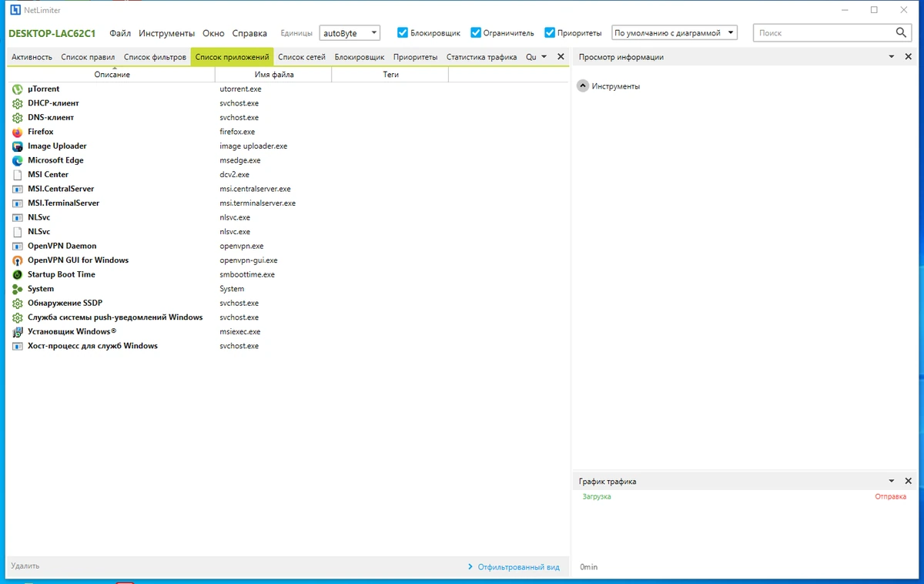Toggle the Приоритеты checkbox

pyautogui.click(x=550, y=32)
